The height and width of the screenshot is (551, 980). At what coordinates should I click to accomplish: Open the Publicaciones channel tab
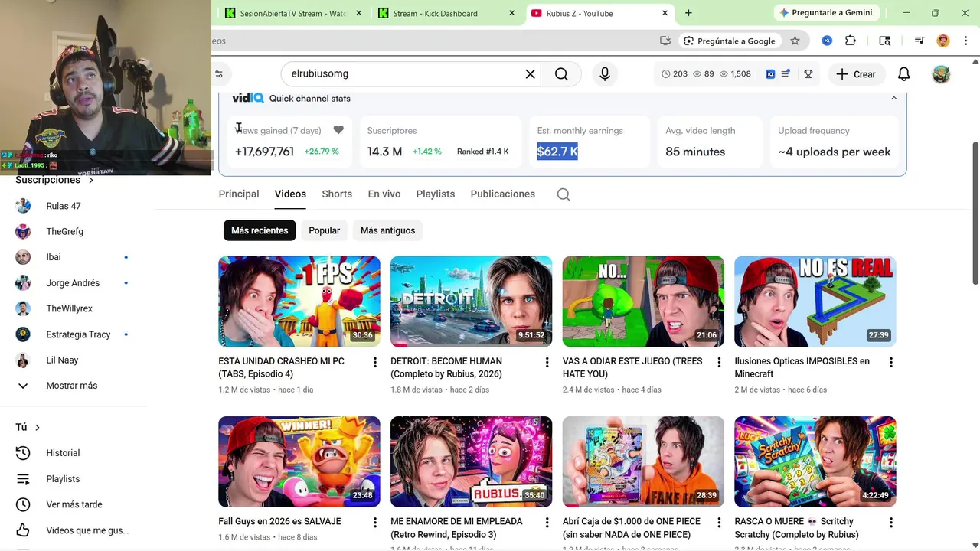tap(503, 194)
